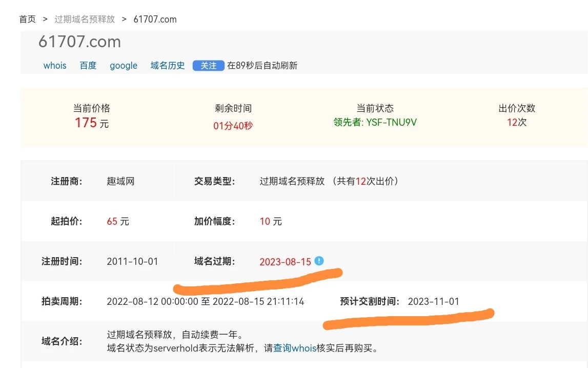
Task: Open the whois link under the domain title
Action: coord(55,66)
